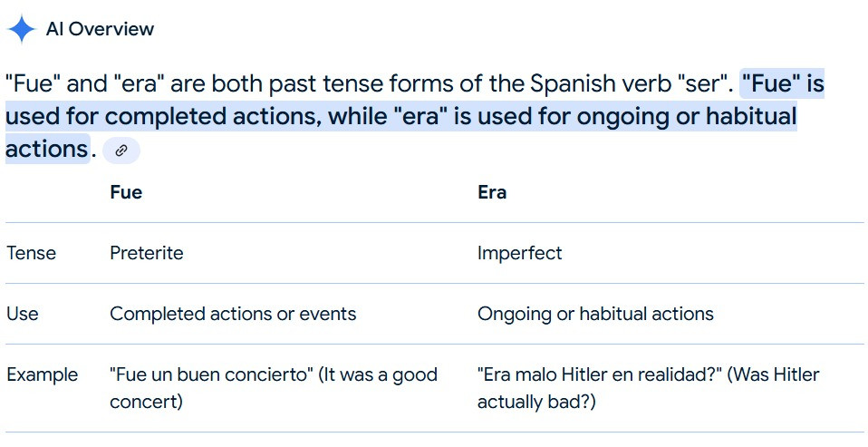
Task: Select the highlighted "Fue" is used sentence
Action: pyautogui.click(x=415, y=117)
